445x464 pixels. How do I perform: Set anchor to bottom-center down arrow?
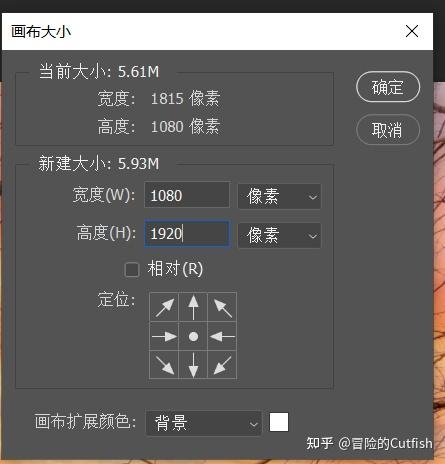193,364
